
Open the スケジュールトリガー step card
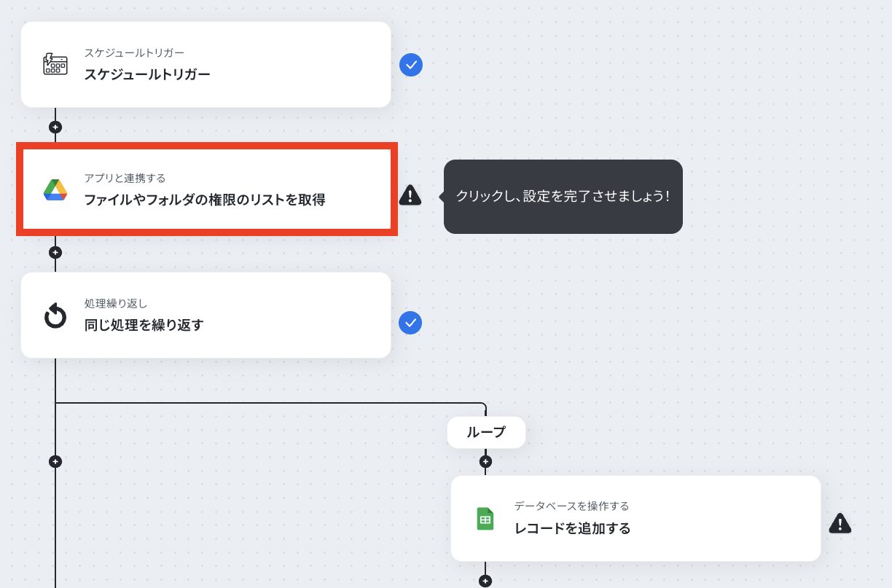click(x=206, y=65)
